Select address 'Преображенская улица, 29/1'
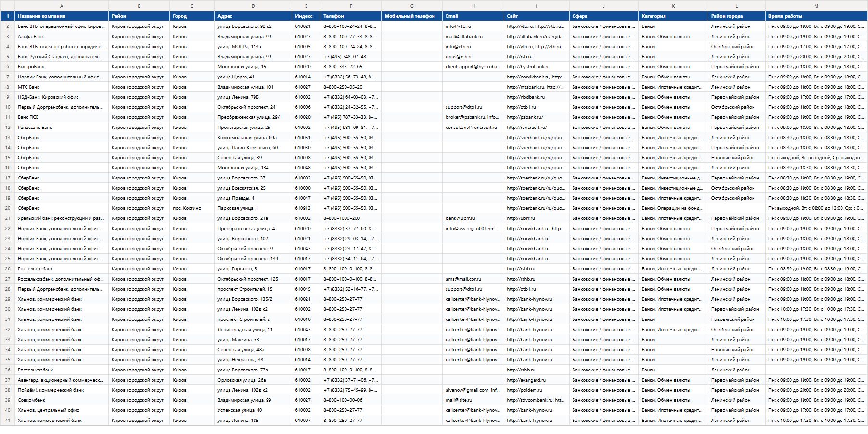Screen dimensions: 868x434 coord(253,117)
